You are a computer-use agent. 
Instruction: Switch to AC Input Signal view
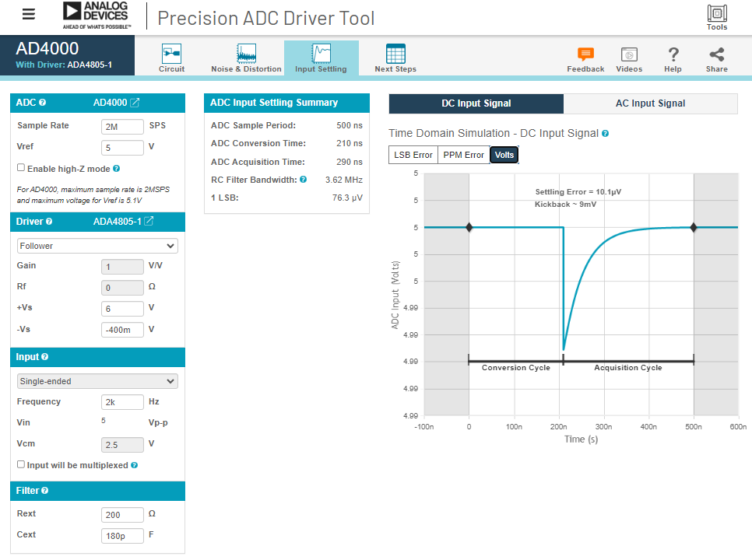coord(650,103)
